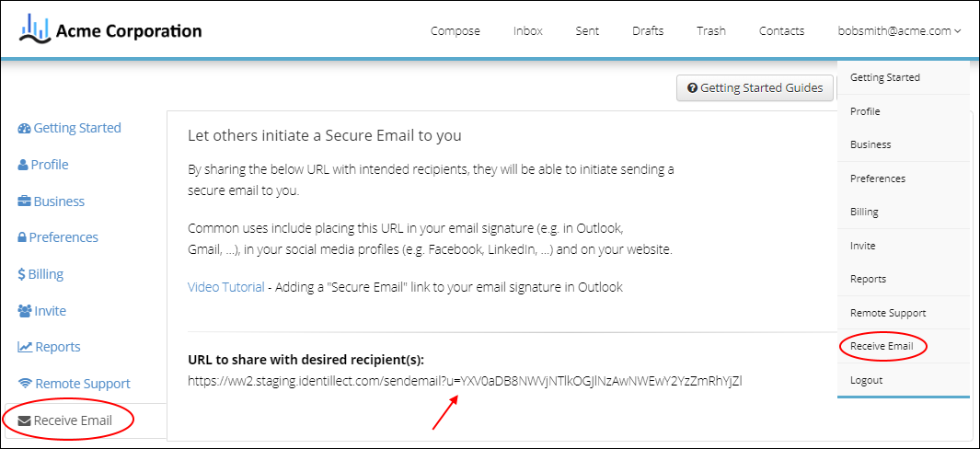The height and width of the screenshot is (449, 980).
Task: Collapse the bobsmith@acme.com account dropdown
Action: click(x=899, y=30)
